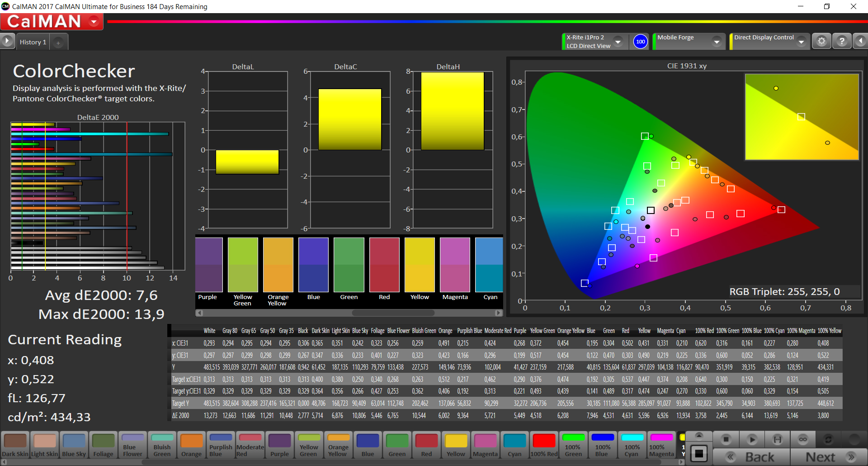Select the Orange Yellow patch in the bottom strip

click(x=338, y=445)
